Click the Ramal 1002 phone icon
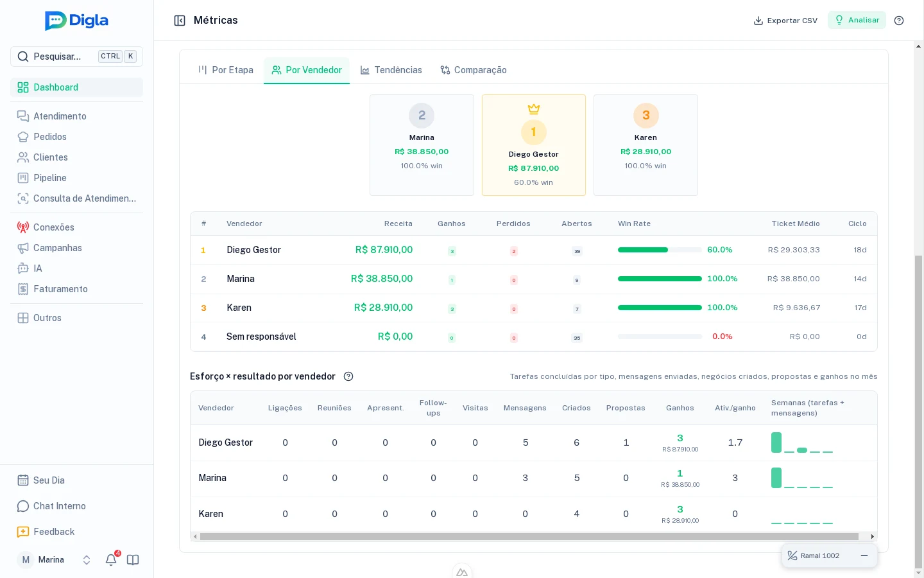The image size is (924, 578). tap(792, 556)
